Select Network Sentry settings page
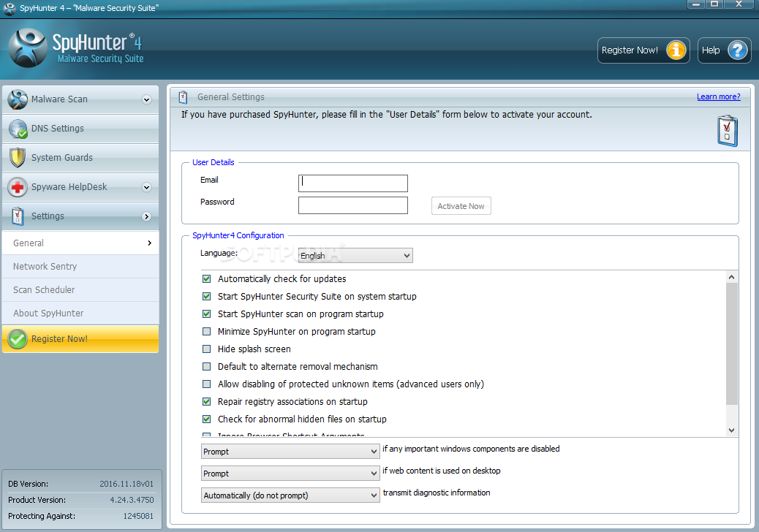 coord(80,267)
